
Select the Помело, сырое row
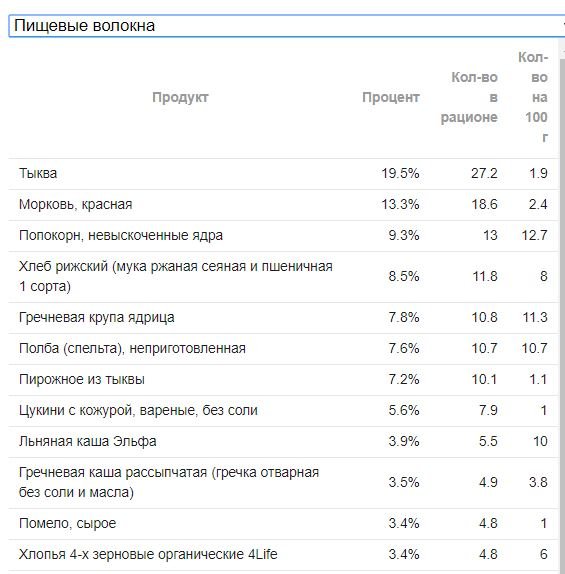[x=283, y=524]
